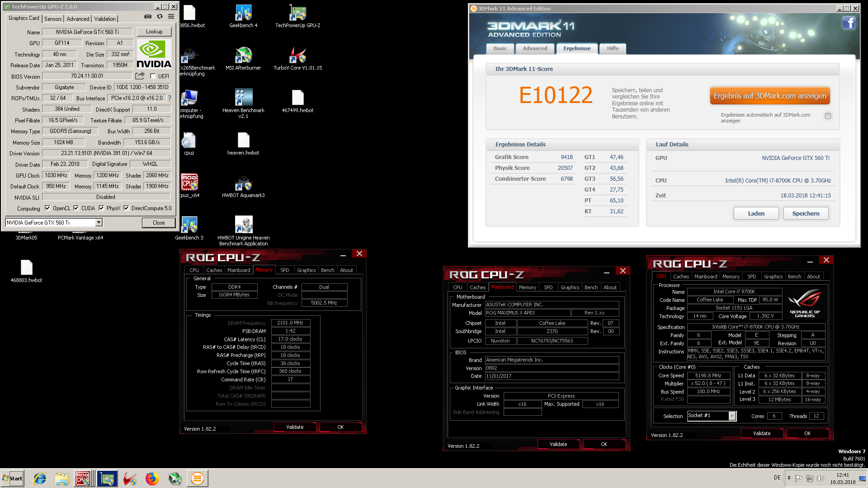Click GPU-Z screenshot camera icon

148,17
